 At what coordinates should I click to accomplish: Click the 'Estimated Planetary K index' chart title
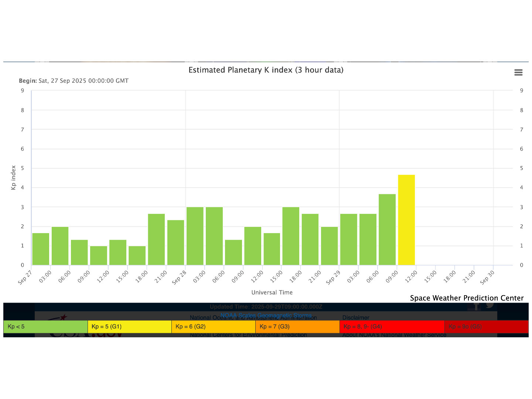tap(266, 70)
